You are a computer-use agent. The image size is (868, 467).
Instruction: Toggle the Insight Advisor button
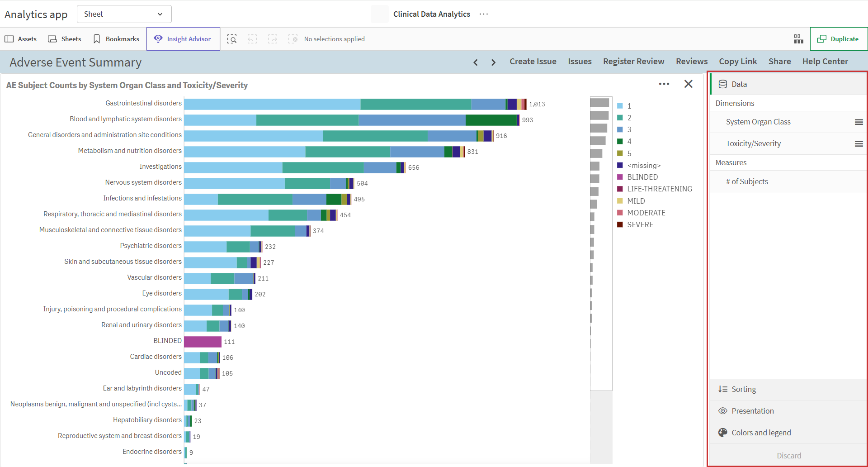[183, 39]
